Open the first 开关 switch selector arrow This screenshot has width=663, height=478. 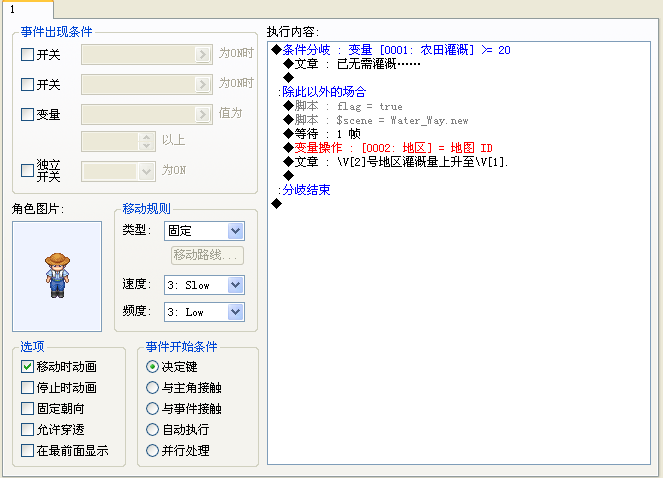[x=203, y=55]
